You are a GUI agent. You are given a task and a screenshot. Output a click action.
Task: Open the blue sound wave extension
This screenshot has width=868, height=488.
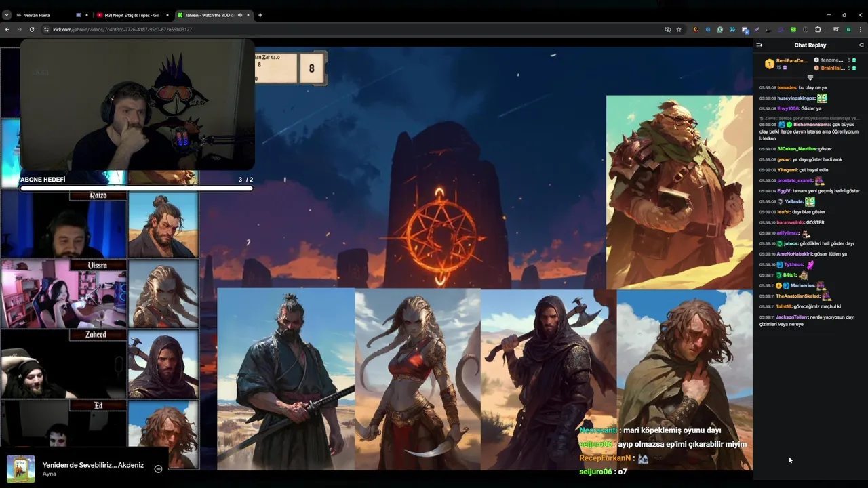pyautogui.click(x=708, y=29)
